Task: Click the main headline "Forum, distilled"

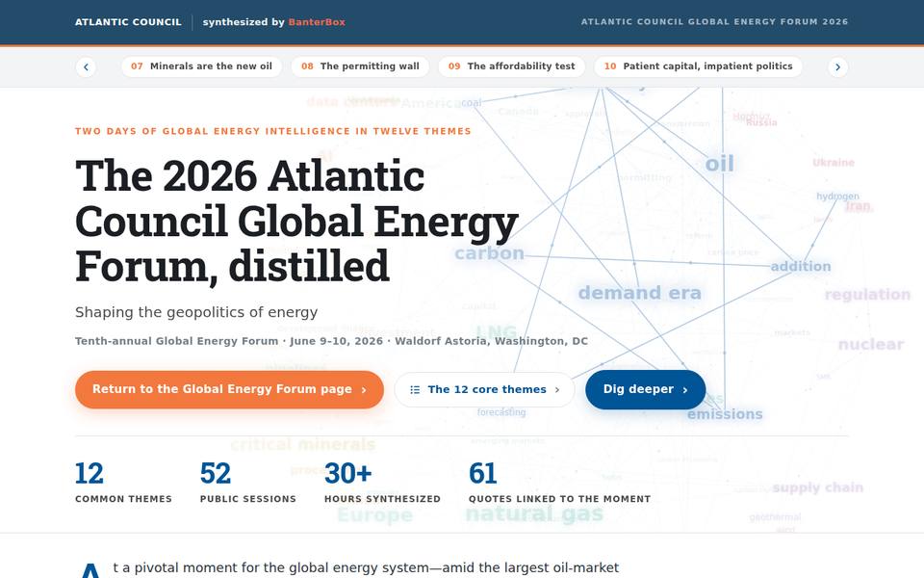Action: click(x=233, y=266)
